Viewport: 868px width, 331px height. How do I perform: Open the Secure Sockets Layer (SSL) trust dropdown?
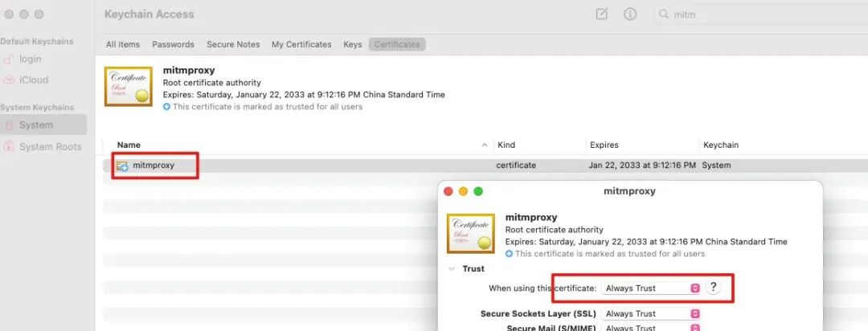pyautogui.click(x=651, y=314)
